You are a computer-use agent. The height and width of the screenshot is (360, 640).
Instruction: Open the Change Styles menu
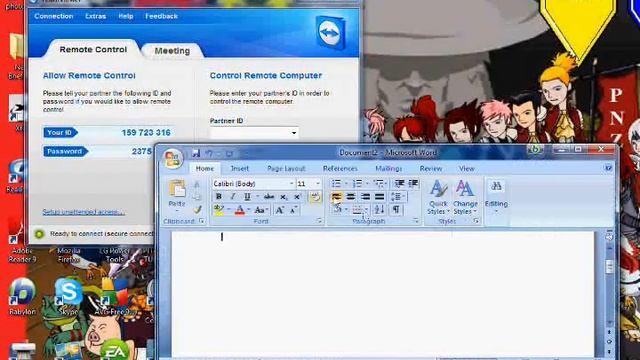point(465,198)
